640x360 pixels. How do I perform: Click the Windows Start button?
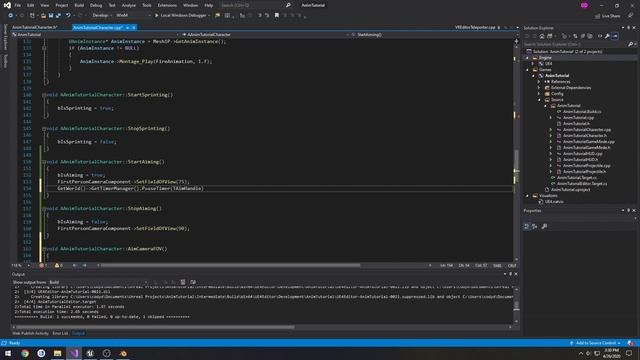[x=8, y=353]
